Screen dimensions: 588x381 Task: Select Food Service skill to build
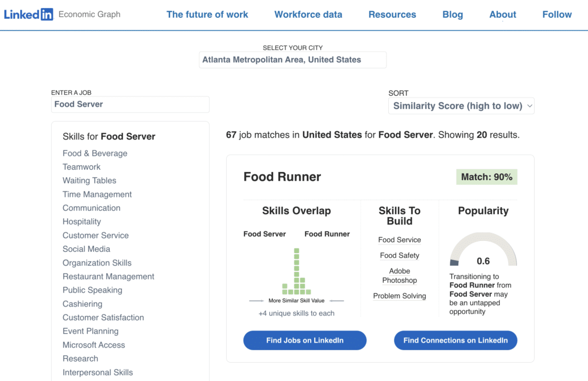click(400, 240)
